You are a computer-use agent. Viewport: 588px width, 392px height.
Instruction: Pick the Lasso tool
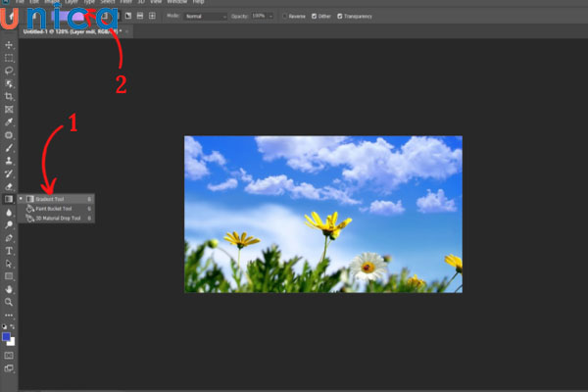coord(9,71)
